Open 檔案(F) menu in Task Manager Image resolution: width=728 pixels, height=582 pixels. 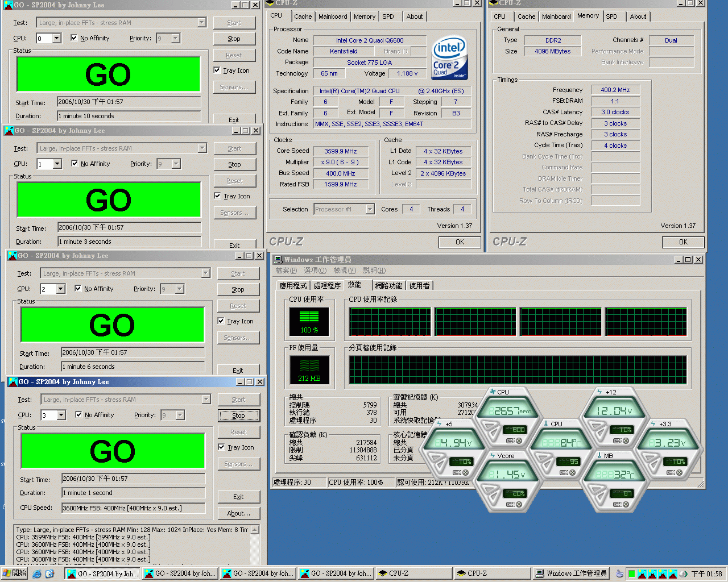click(286, 271)
